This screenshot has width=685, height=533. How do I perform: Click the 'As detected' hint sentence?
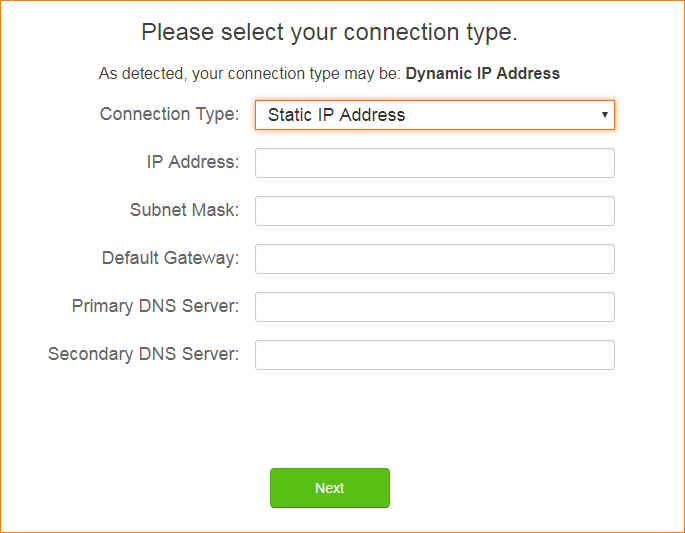250,73
